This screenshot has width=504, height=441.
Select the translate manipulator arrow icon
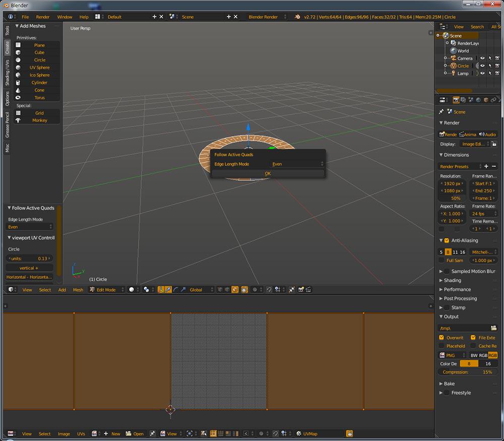pyautogui.click(x=168, y=290)
